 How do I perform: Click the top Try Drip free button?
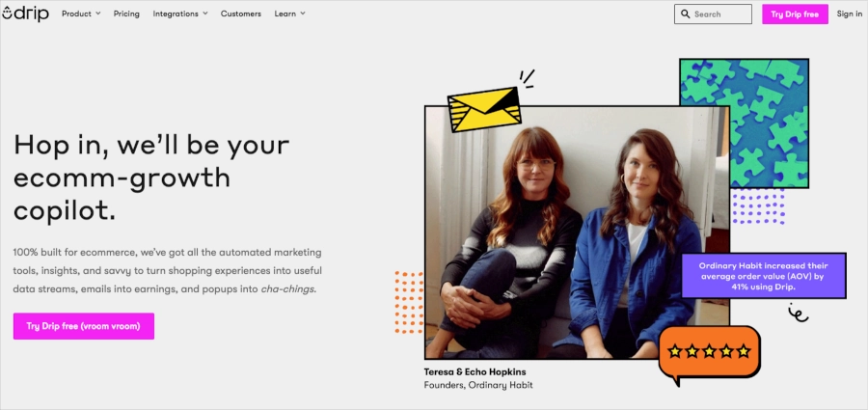(795, 14)
